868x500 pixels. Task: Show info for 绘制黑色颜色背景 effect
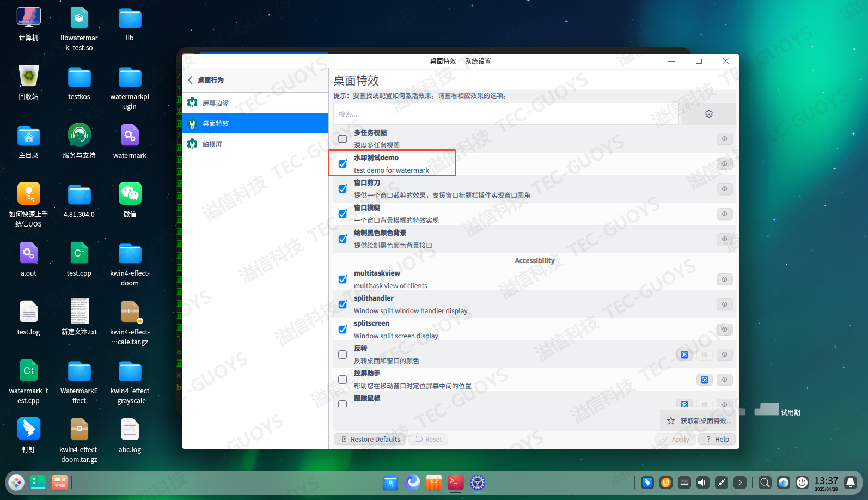724,239
